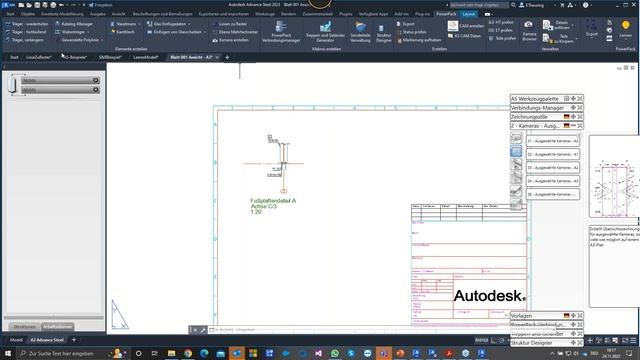Launch the Treppen und Geländer Generator
This screenshot has width=640, height=360.
(325, 31)
